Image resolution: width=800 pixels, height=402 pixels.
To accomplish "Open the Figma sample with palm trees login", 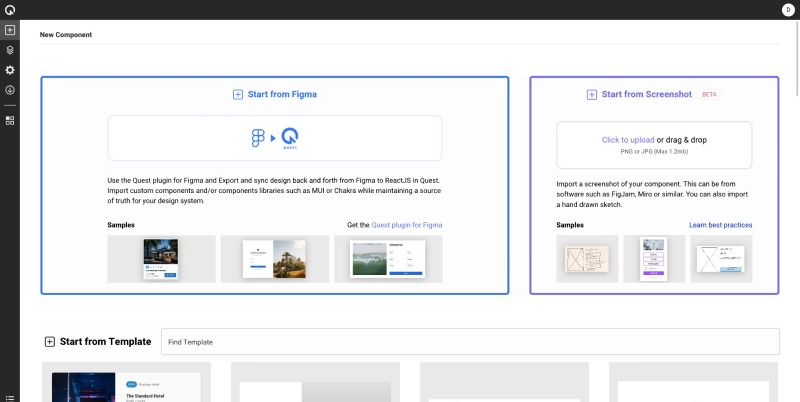I will (x=275, y=259).
